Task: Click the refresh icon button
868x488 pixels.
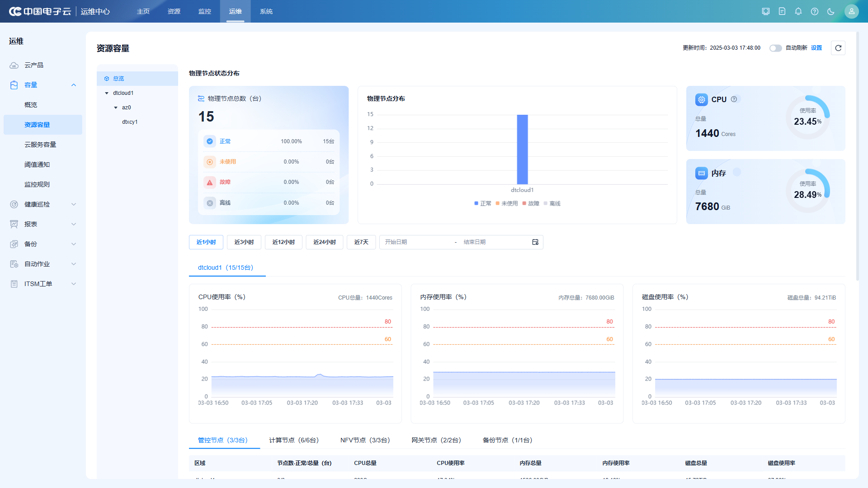Action: (838, 48)
